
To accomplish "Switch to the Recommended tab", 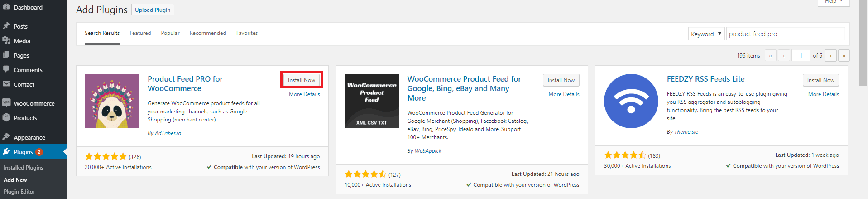I will [208, 33].
